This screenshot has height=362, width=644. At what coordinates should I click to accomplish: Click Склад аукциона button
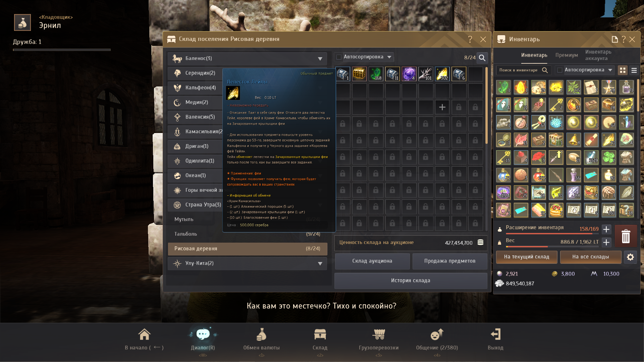coord(372,261)
